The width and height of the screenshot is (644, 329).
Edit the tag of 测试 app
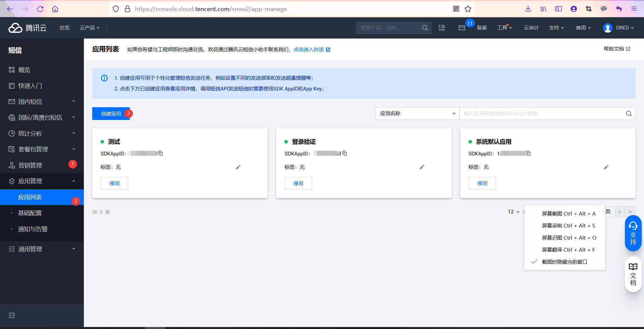[x=238, y=167]
